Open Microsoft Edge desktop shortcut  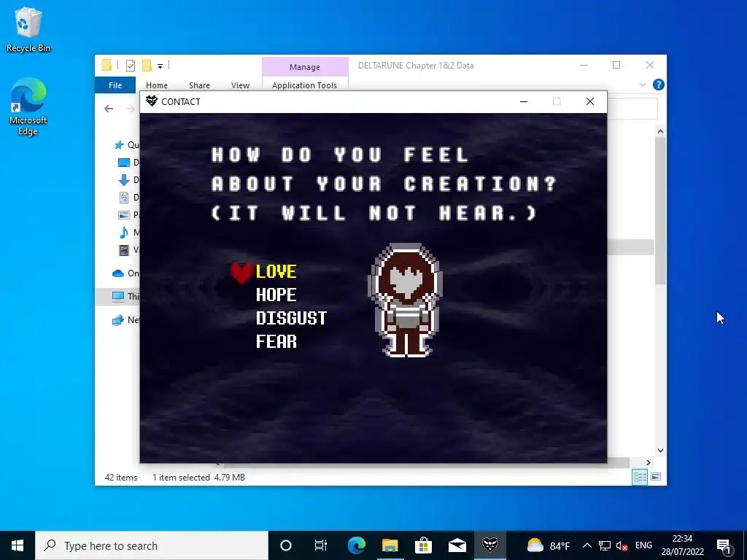click(28, 106)
